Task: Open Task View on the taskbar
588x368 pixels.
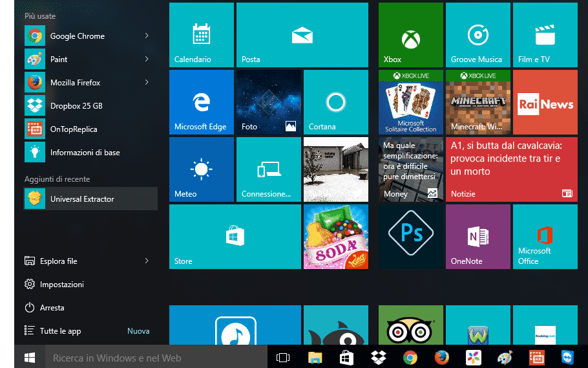Action: click(x=283, y=358)
